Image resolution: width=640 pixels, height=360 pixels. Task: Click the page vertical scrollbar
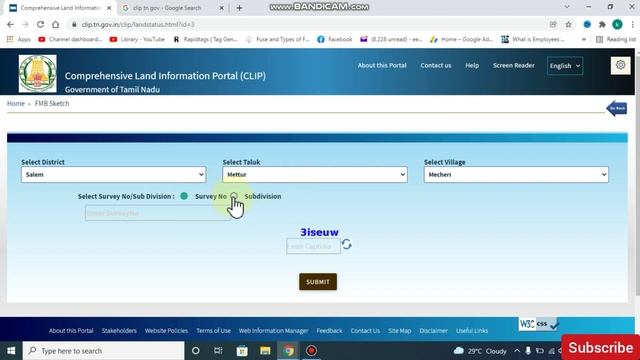click(637, 176)
